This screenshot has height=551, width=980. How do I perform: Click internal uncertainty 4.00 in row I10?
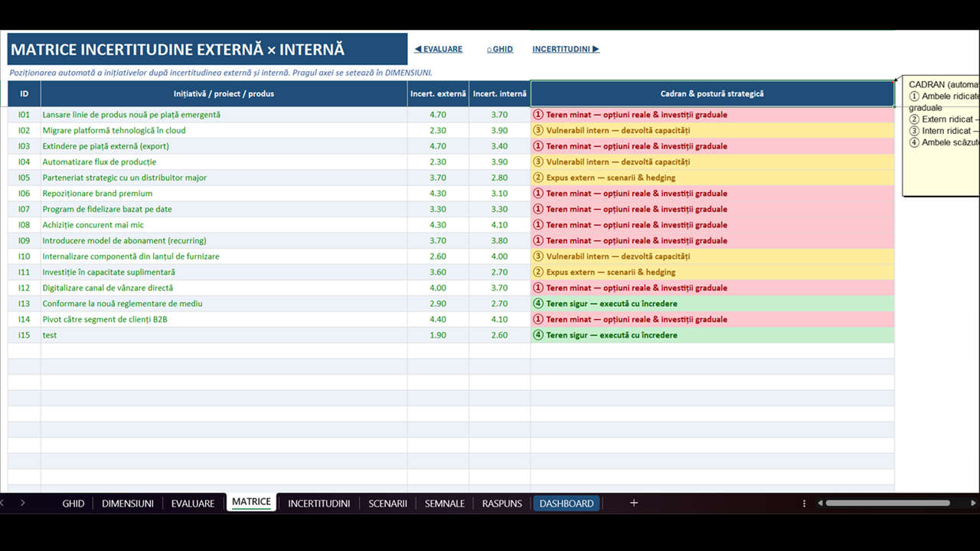[x=499, y=256]
